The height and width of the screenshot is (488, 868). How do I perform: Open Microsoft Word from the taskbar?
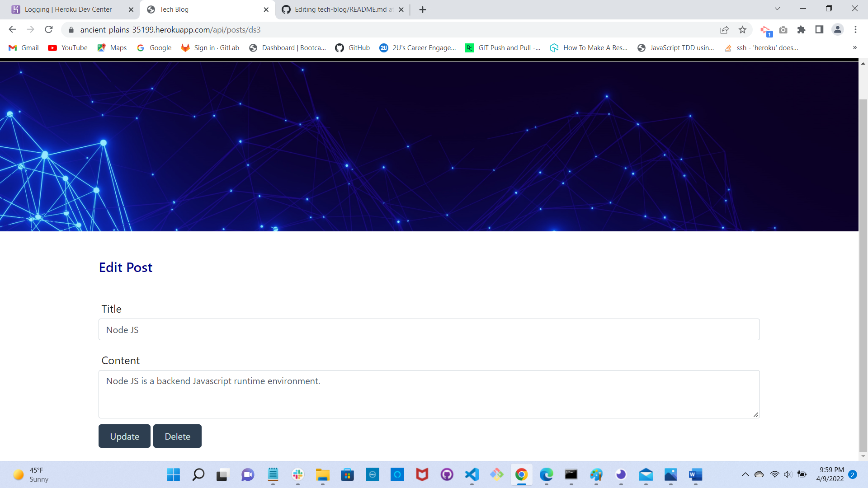coord(695,474)
